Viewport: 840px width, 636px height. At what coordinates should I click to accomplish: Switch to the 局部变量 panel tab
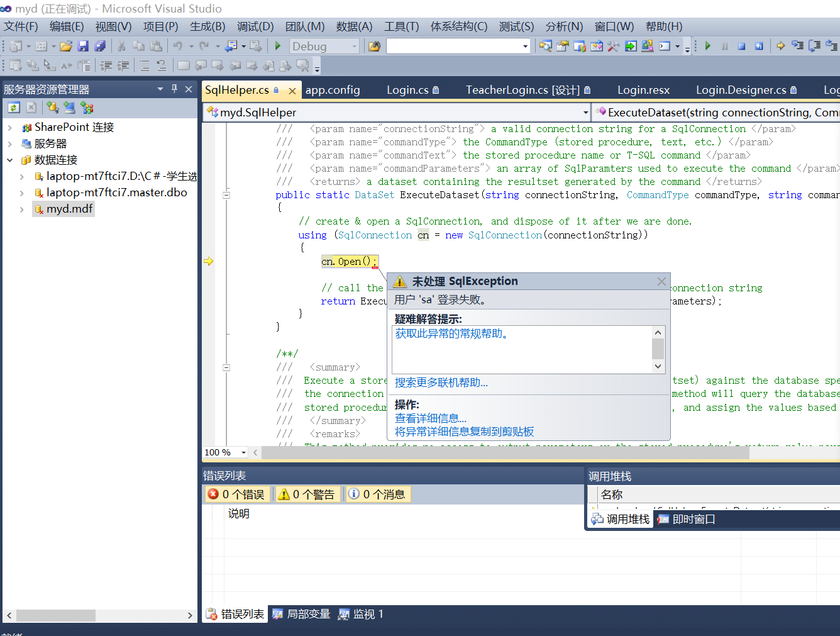point(301,614)
